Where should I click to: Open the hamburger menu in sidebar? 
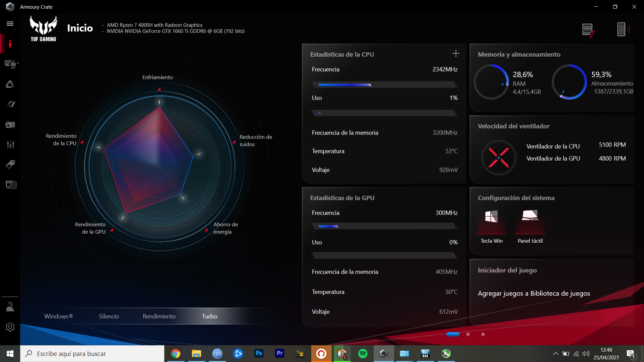click(10, 23)
